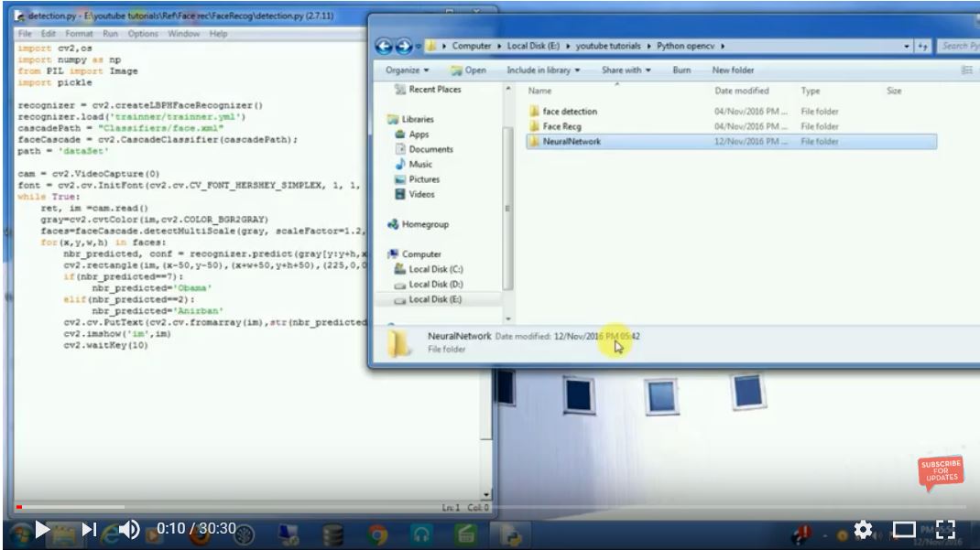Click the Subscribe for Updates badge
980x550 pixels.
pyautogui.click(x=940, y=472)
